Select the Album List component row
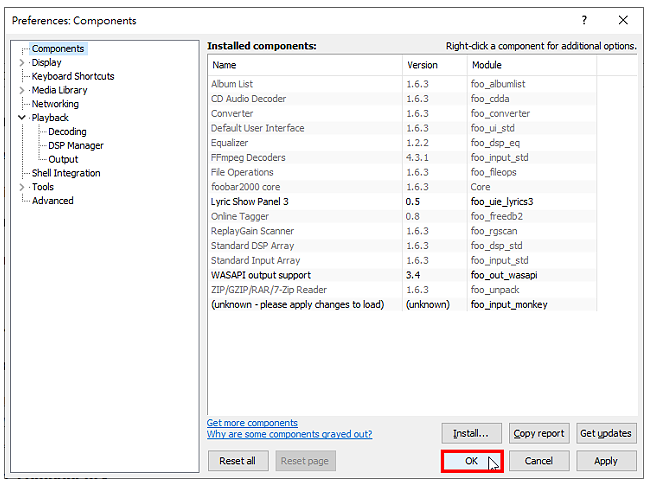The width and height of the screenshot is (648, 483). pos(402,84)
